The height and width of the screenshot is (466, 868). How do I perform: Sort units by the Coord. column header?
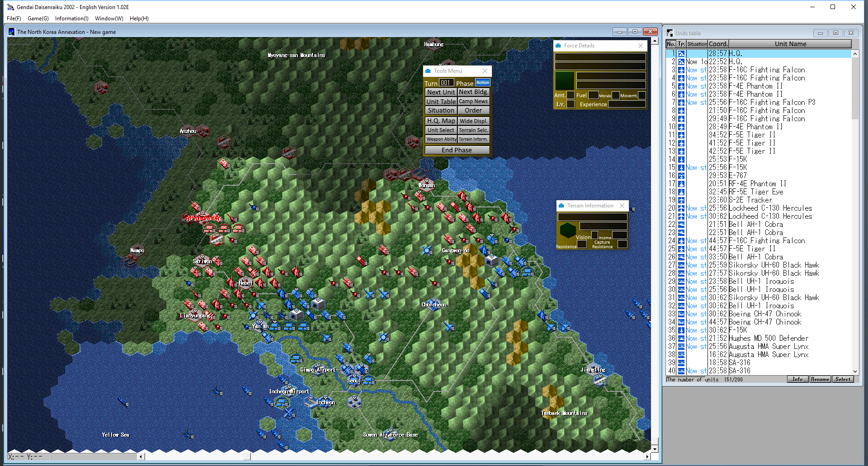(x=718, y=44)
